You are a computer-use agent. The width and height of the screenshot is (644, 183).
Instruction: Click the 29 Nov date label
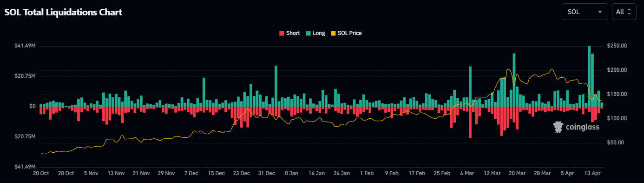(x=166, y=173)
